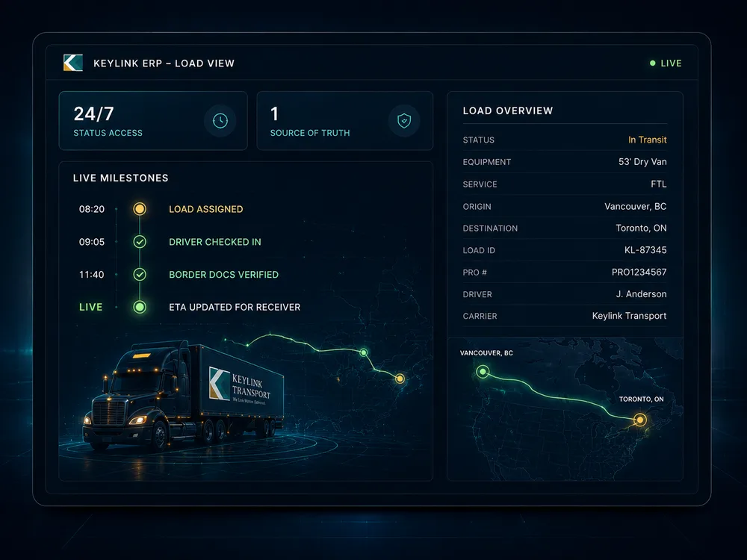Click the Keylink Transport carrier value
747x560 pixels.
click(x=629, y=316)
